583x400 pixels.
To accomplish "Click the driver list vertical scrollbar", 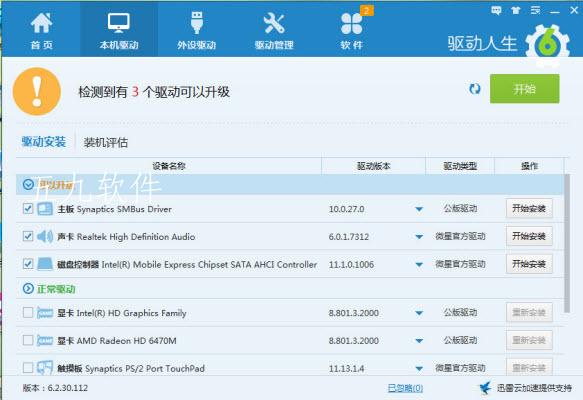I will pos(567,243).
